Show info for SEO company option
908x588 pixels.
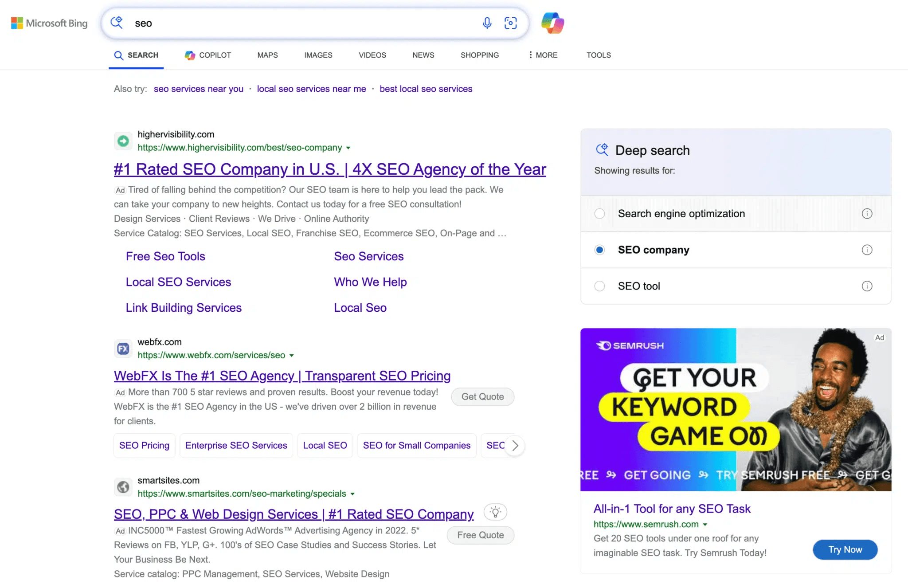click(867, 250)
